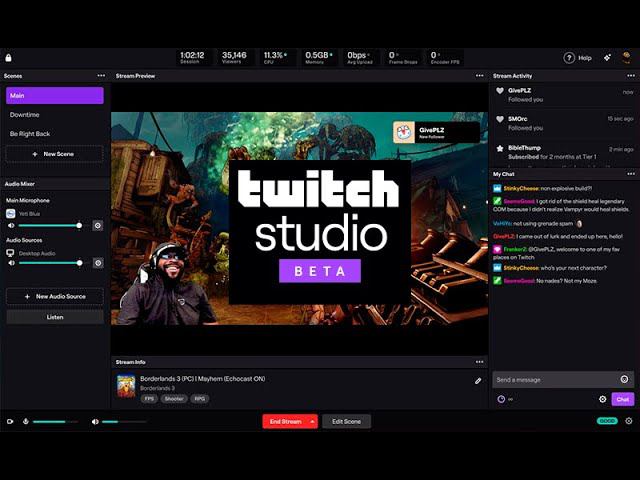Image resolution: width=640 pixels, height=480 pixels.
Task: Click FrankerZ's chat badge icon
Action: point(497,249)
